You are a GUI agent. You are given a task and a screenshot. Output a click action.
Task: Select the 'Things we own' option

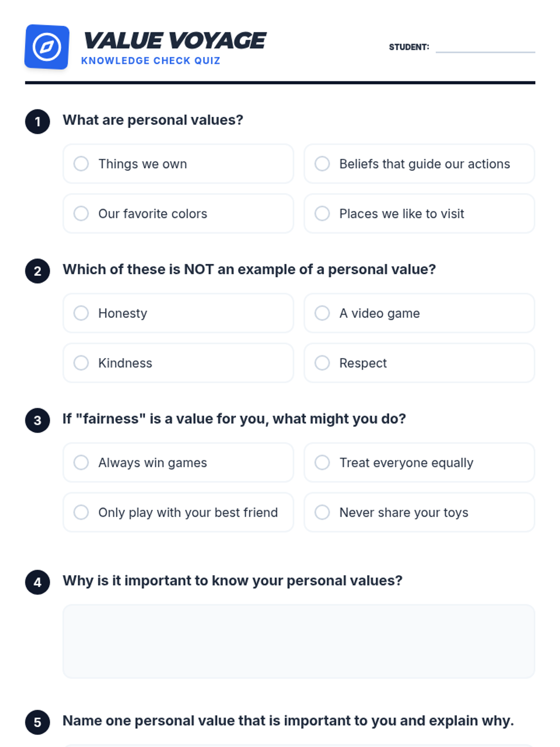click(178, 164)
